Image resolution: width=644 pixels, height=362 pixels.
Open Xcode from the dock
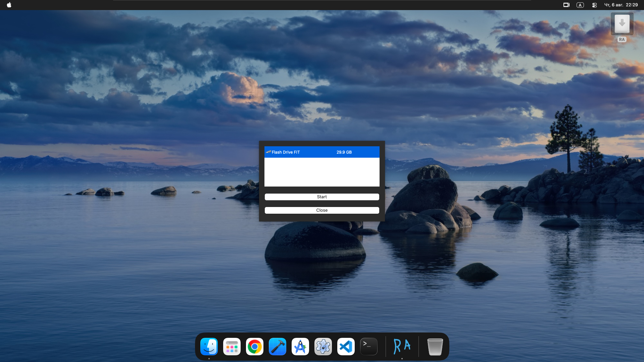point(278,347)
